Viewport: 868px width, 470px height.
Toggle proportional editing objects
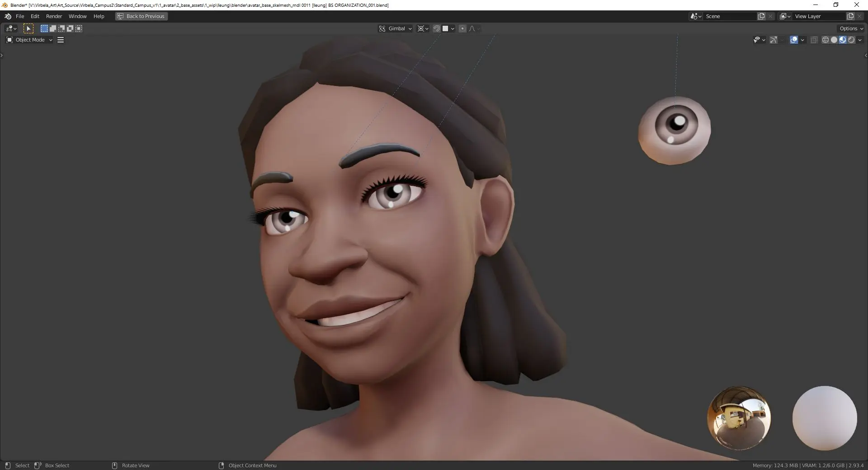[x=462, y=28]
